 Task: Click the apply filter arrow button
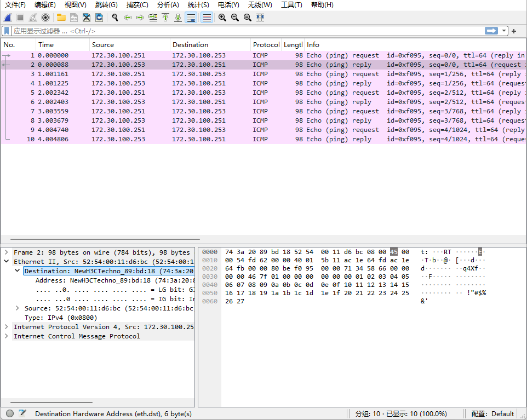coord(491,31)
